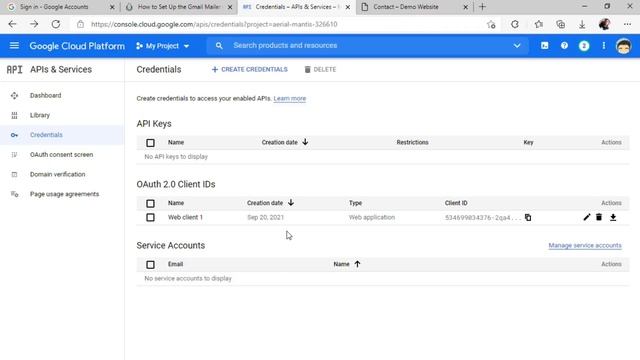Toggle OAuth Client IDs select-all checkbox

pos(150,203)
